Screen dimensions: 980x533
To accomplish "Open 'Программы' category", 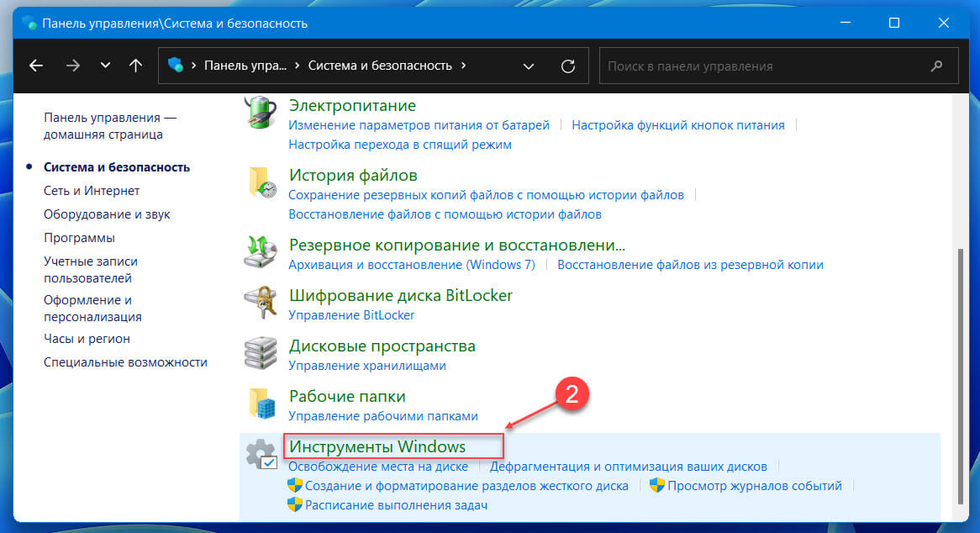I will point(79,238).
